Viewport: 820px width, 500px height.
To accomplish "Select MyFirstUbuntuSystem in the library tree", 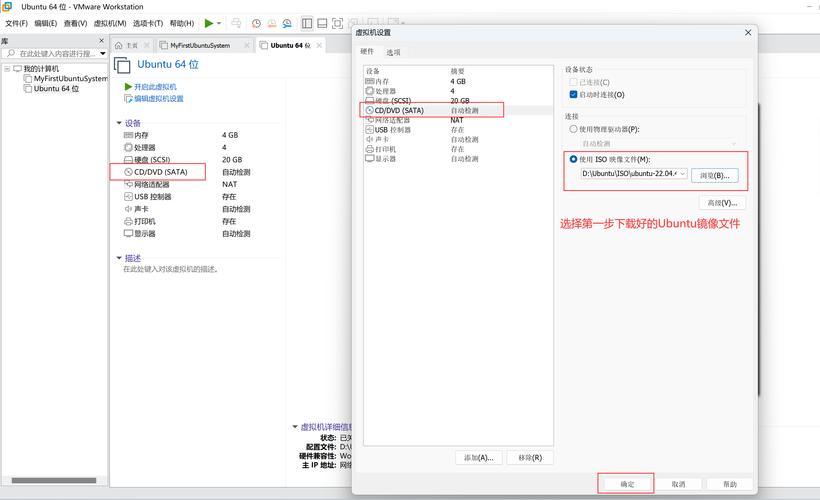I will tap(70, 78).
